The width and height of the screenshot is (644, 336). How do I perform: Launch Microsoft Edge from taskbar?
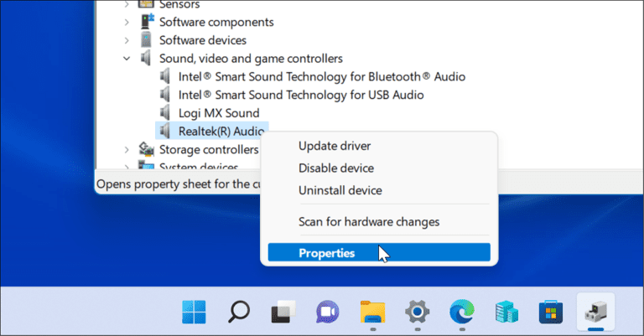[x=462, y=313]
